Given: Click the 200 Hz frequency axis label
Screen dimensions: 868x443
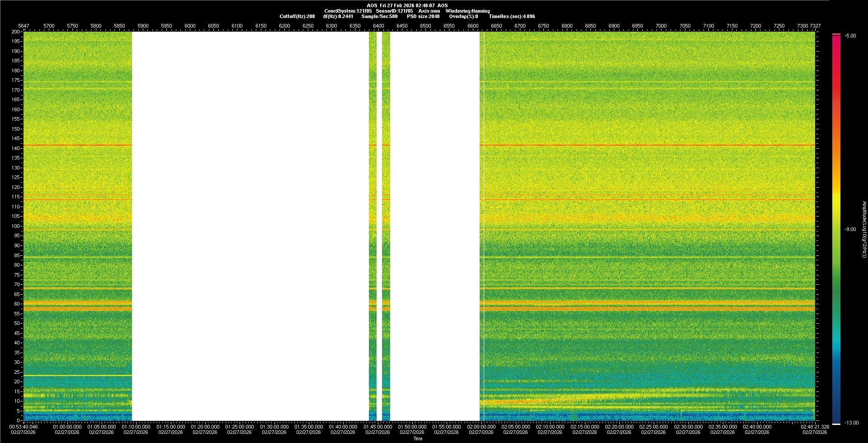Looking at the screenshot, I should [15, 32].
